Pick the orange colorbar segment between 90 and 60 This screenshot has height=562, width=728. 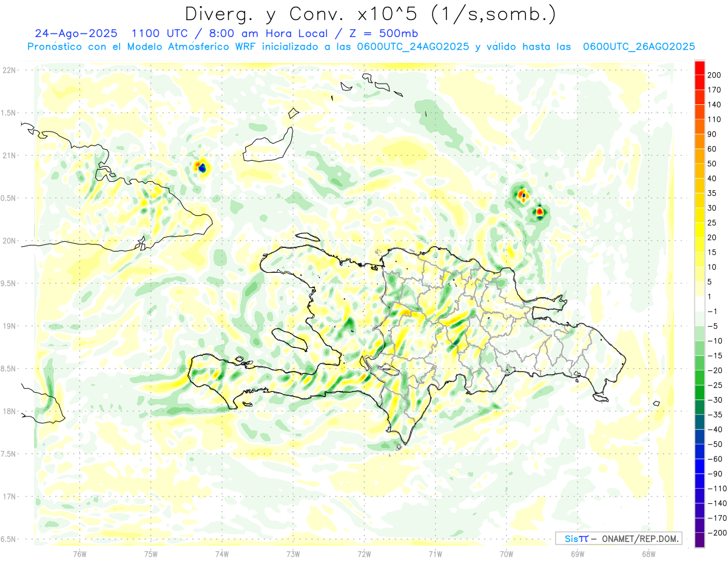pos(699,142)
